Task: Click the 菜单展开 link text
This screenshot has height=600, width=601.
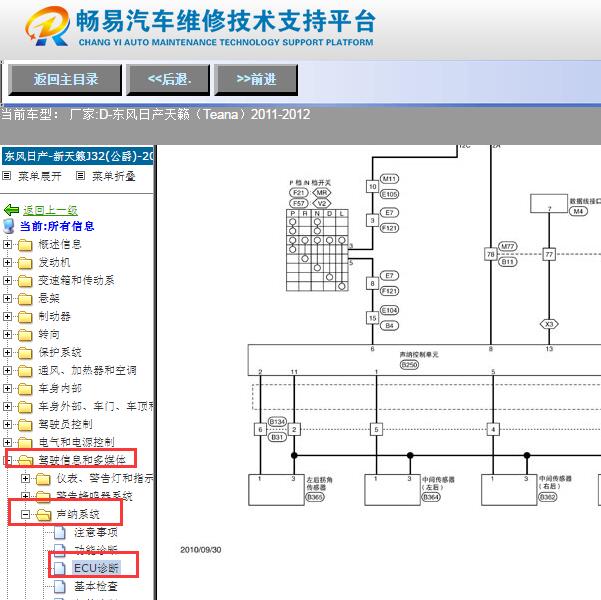Action: pos(40,176)
